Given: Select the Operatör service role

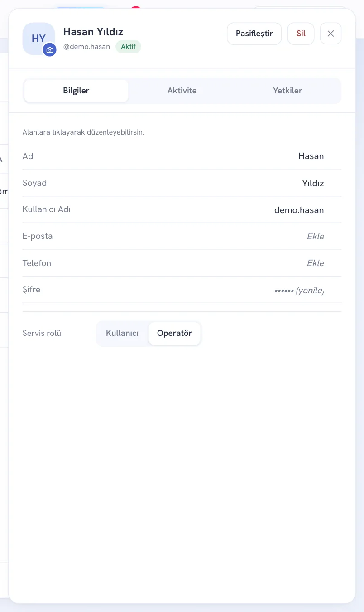Looking at the screenshot, I should click(x=174, y=333).
